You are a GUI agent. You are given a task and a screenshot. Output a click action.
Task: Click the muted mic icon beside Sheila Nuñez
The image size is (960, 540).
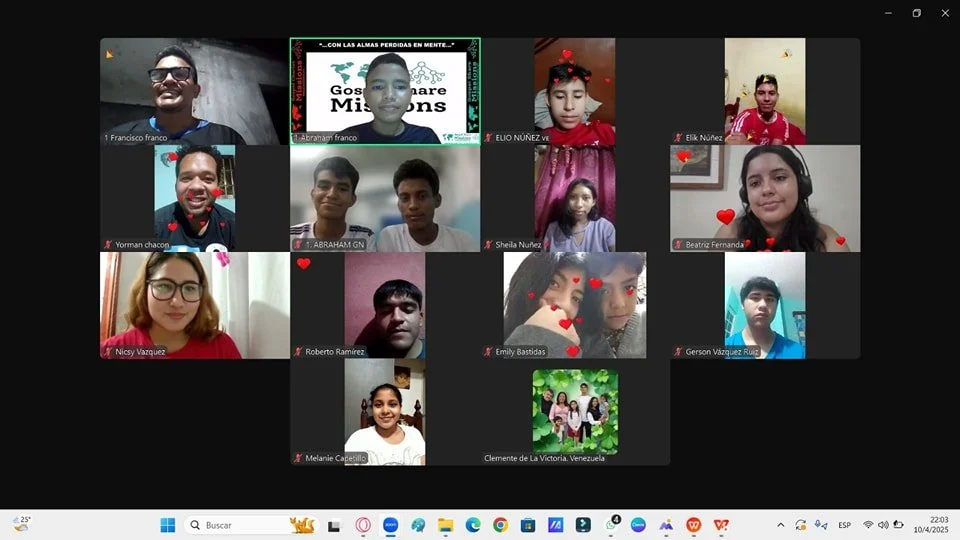point(489,245)
